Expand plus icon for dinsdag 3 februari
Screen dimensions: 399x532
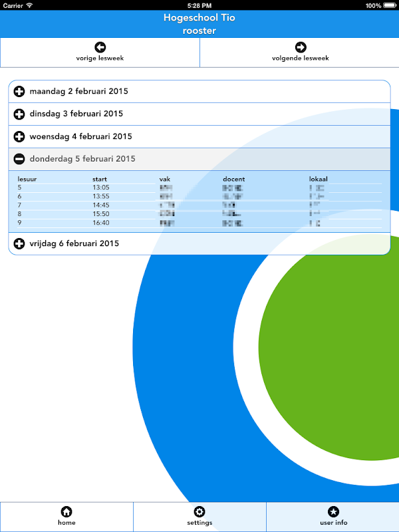(19, 114)
